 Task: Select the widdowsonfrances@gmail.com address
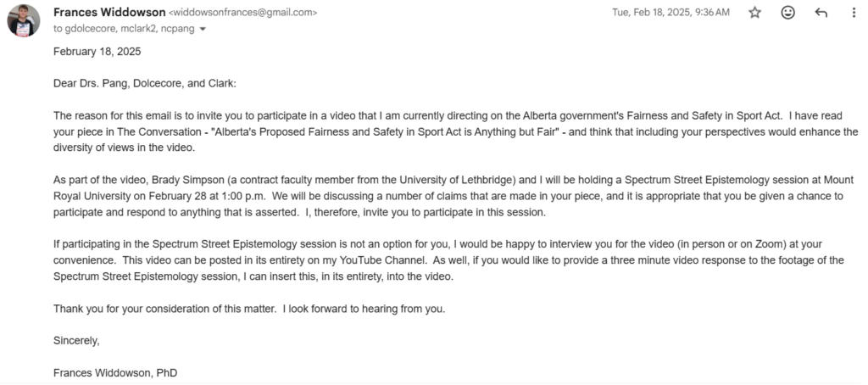click(x=242, y=13)
